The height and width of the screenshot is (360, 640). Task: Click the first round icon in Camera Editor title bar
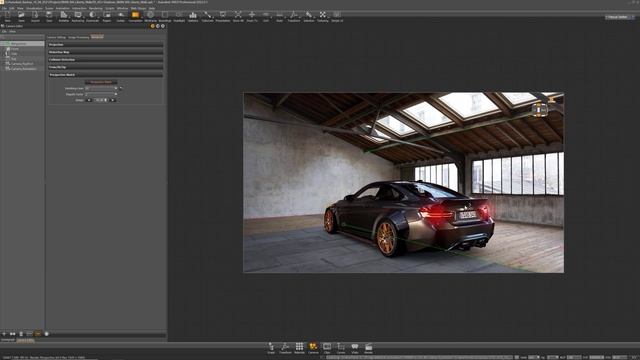pyautogui.click(x=153, y=26)
